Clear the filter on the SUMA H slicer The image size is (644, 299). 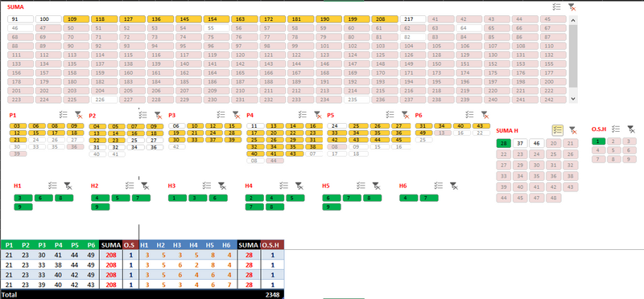pos(572,130)
